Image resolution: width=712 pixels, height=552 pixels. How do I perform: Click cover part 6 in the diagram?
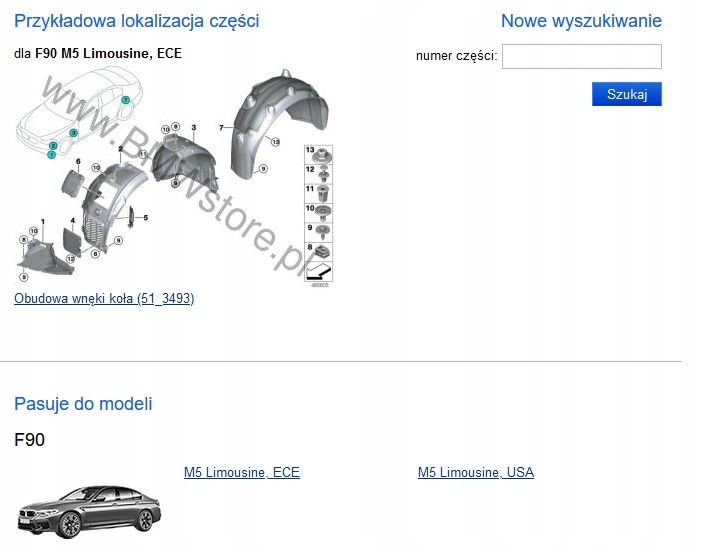point(72,183)
